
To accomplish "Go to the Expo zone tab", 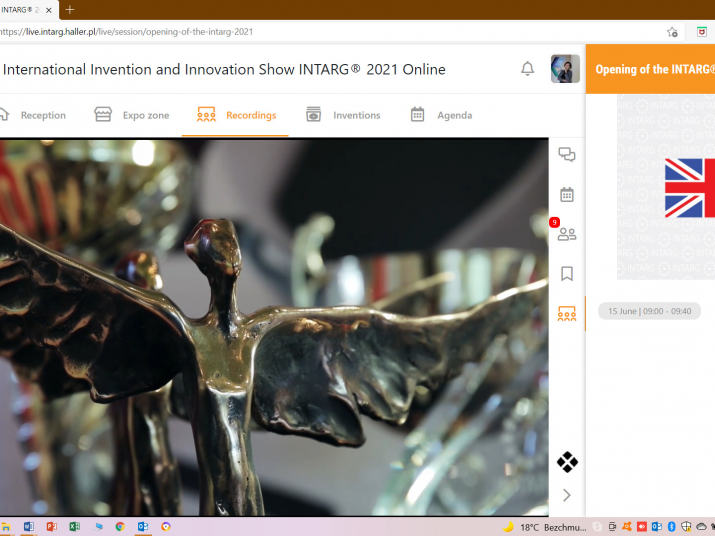I will pos(132,115).
